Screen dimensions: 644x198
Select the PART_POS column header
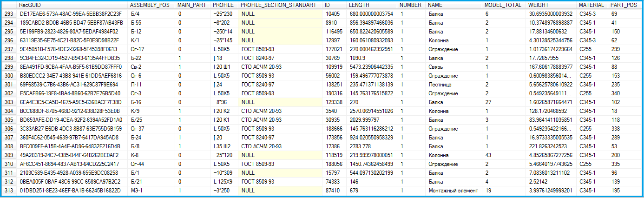[625, 5]
